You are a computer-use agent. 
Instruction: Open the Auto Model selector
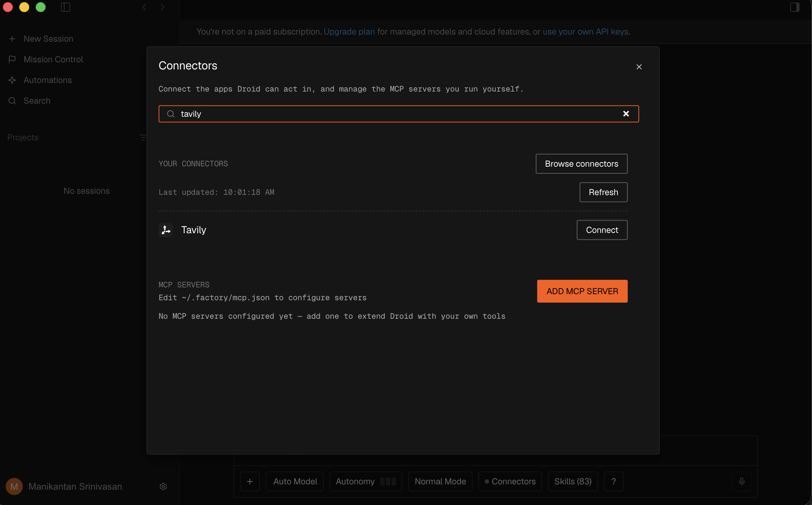pos(295,481)
